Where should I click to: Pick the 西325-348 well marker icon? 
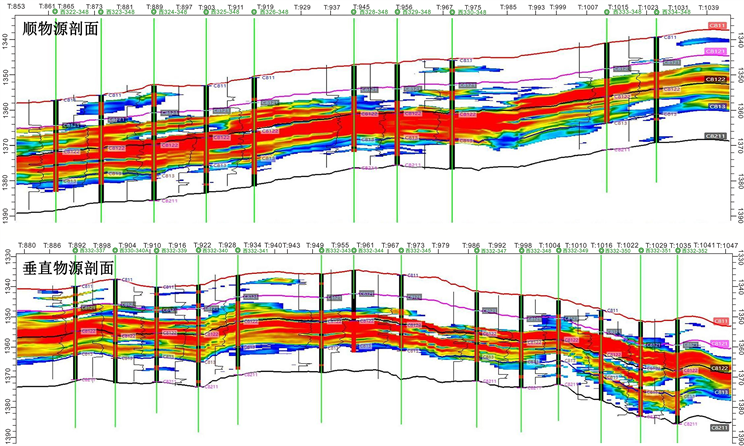coord(205,12)
